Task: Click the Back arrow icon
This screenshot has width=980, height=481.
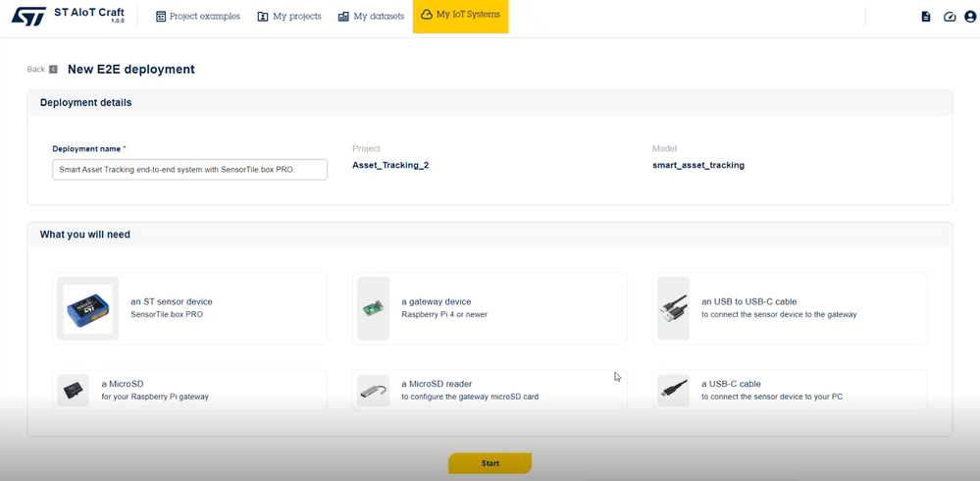Action: [53, 69]
